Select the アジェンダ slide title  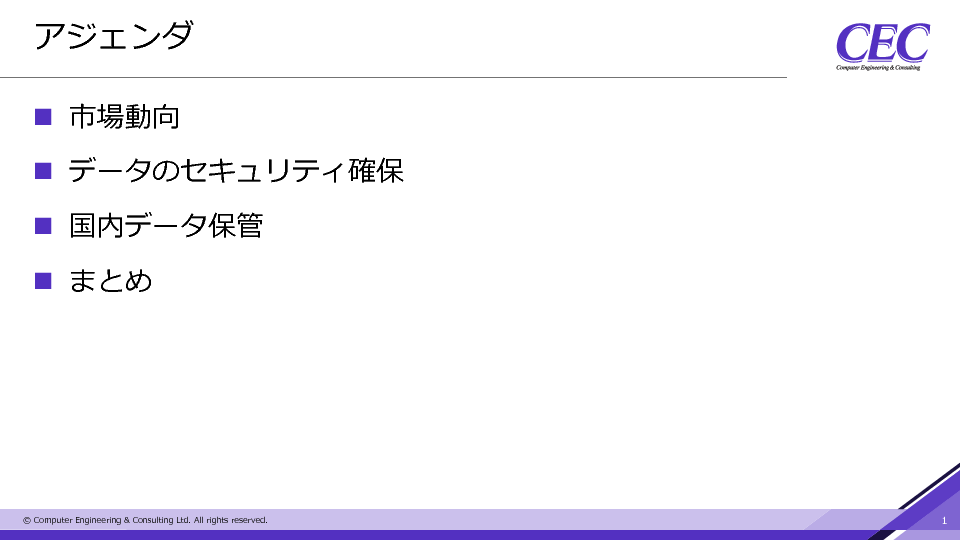[x=113, y=37]
